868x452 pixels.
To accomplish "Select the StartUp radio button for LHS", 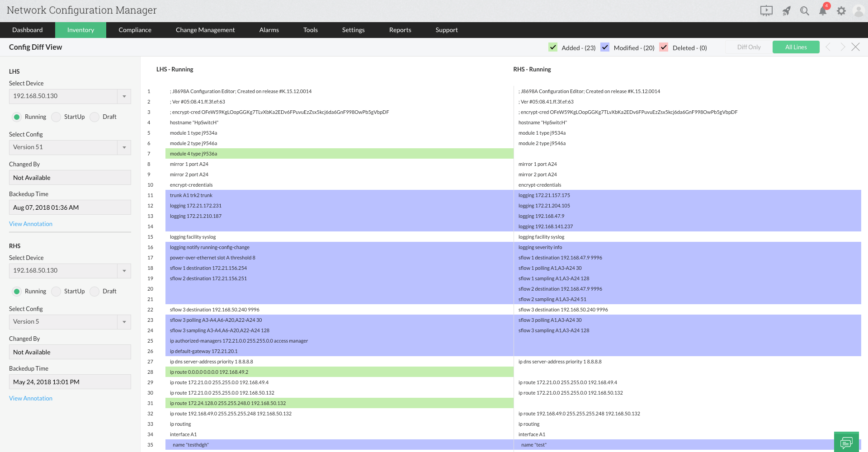I will [56, 117].
